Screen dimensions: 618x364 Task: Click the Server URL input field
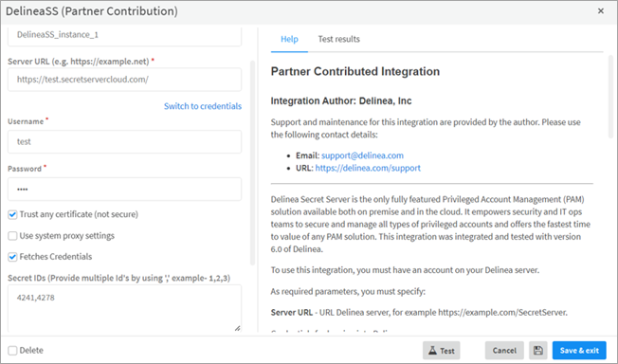pos(124,80)
